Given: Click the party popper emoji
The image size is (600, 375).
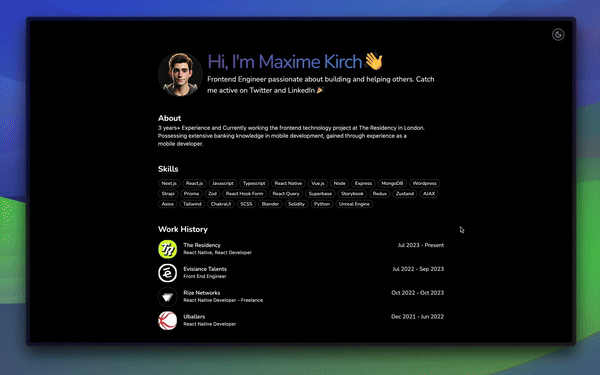Looking at the screenshot, I should click(320, 90).
